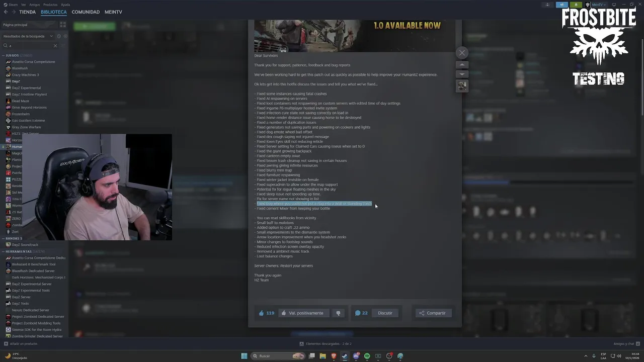644x362 pixels.
Task: Open the weather widget showing 23°C
Action: pyautogui.click(x=15, y=356)
